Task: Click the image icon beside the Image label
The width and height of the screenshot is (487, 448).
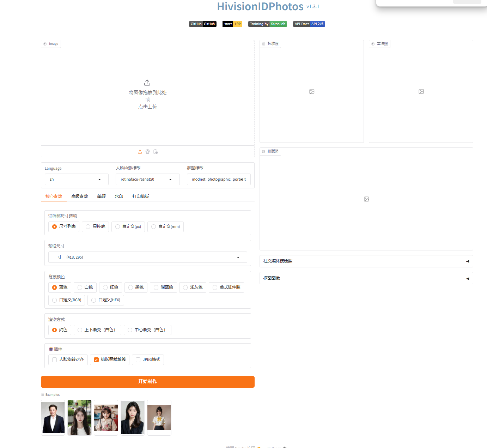Action: [x=45, y=44]
